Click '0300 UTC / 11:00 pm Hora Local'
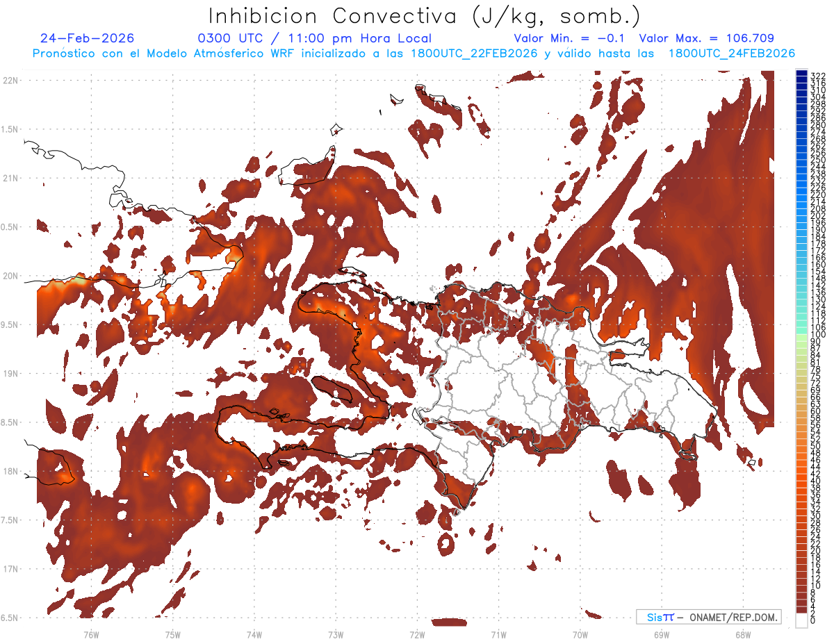This screenshot has width=834, height=644. point(315,39)
